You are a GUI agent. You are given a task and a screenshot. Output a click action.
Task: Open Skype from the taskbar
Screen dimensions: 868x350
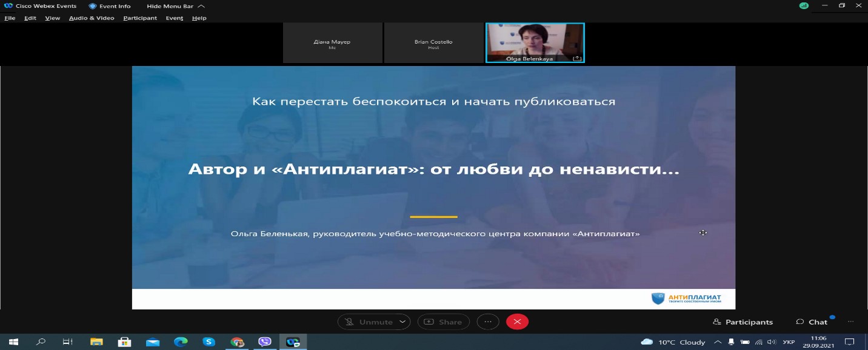[x=209, y=342]
